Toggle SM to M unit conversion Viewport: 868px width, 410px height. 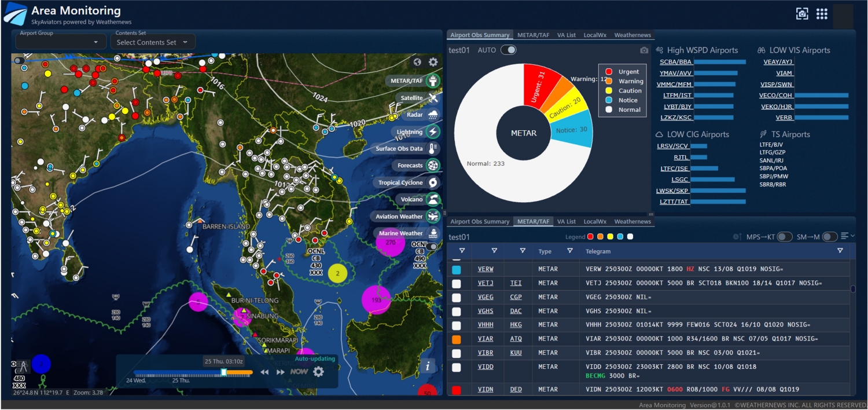point(829,237)
